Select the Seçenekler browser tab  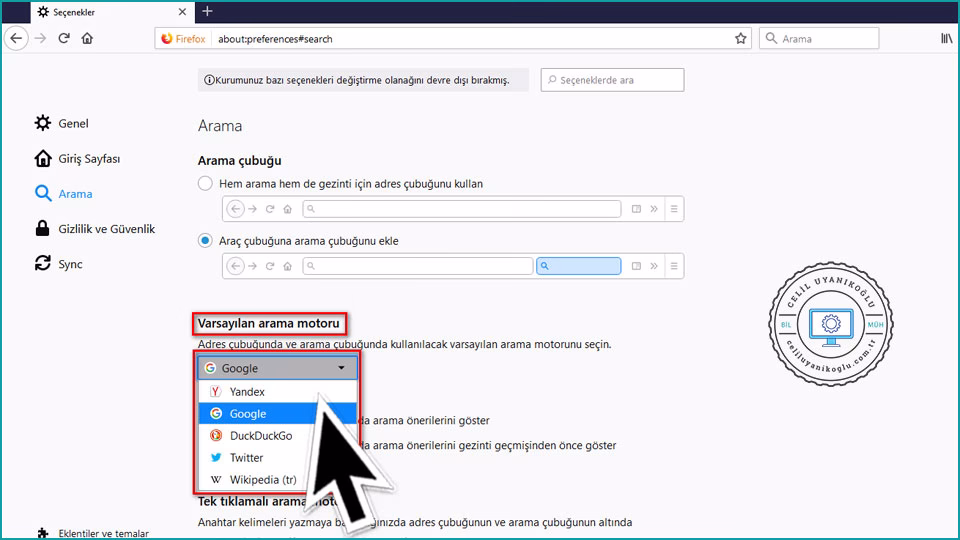tap(113, 12)
